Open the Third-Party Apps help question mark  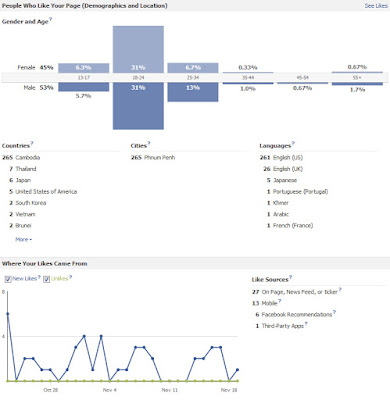pyautogui.click(x=306, y=324)
